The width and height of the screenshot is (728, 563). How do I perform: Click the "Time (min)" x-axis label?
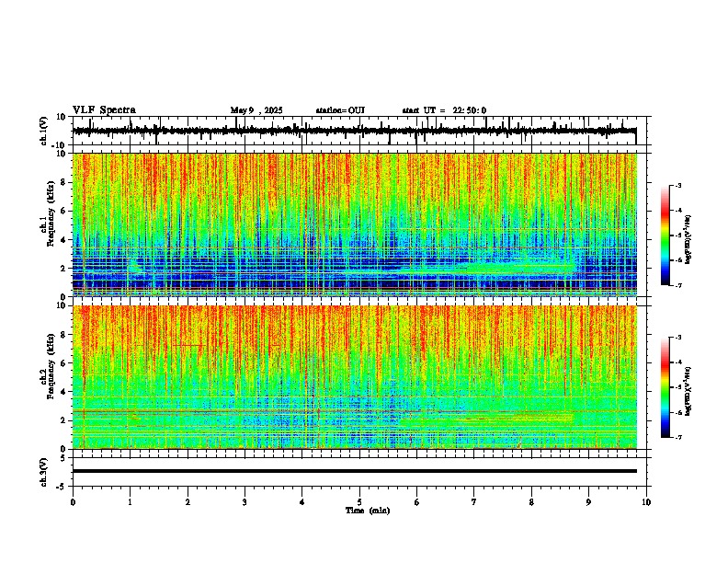[x=368, y=511]
